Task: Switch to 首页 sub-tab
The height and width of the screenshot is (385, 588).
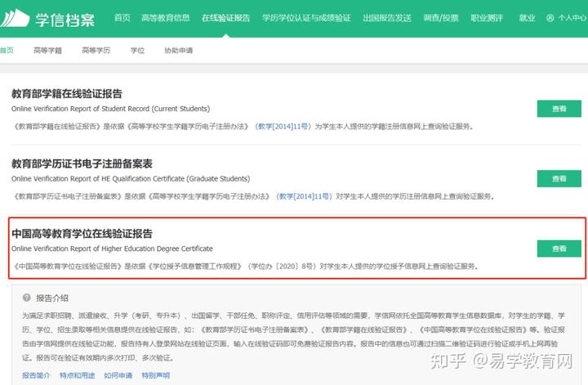Action: [x=7, y=51]
